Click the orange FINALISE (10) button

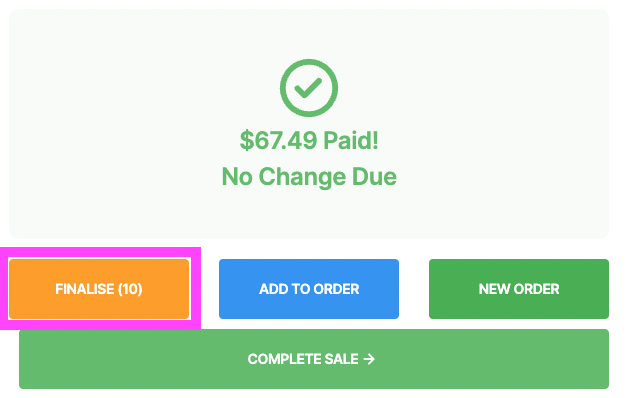(x=99, y=289)
